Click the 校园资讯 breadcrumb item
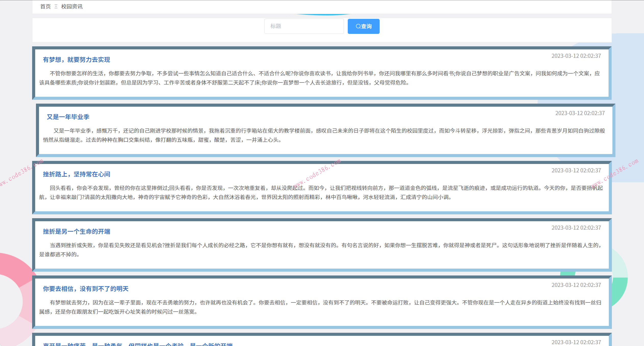Screen dimensions: 644x346 (x=72, y=7)
